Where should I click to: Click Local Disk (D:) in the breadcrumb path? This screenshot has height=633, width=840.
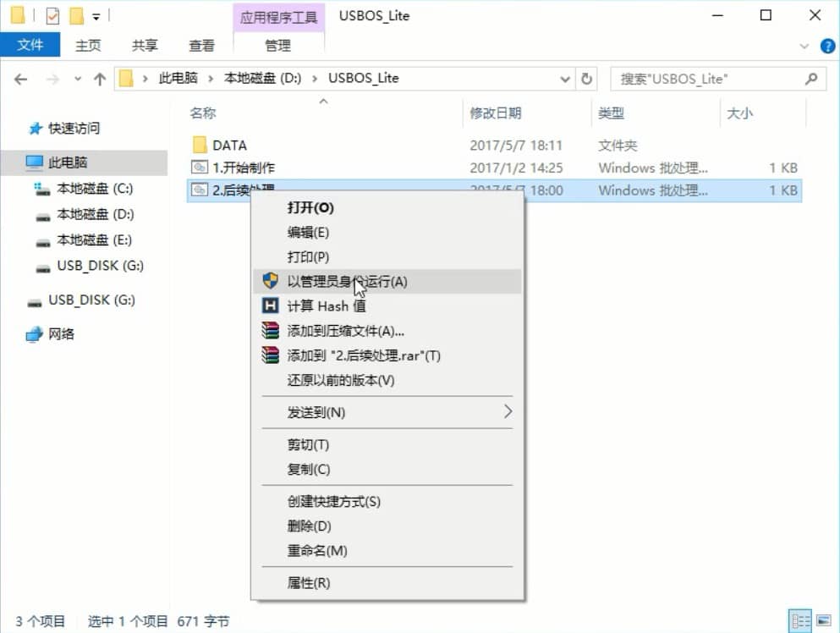click(262, 79)
